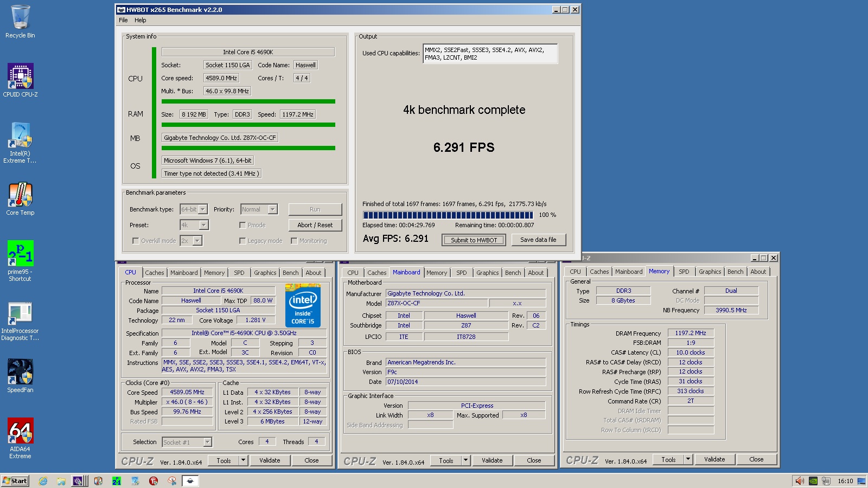The width and height of the screenshot is (868, 488).
Task: Click the red round T taskbar icon
Action: click(154, 481)
